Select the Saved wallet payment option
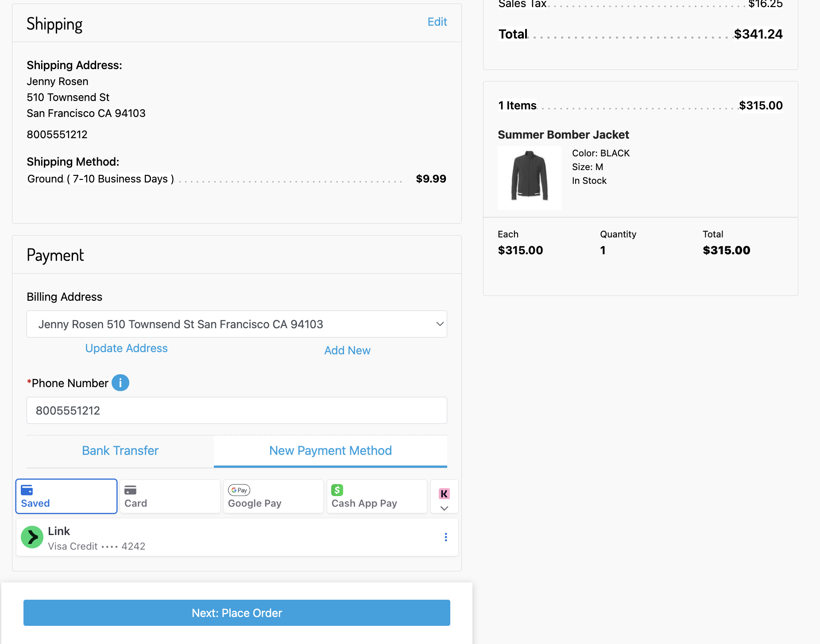 66,496
